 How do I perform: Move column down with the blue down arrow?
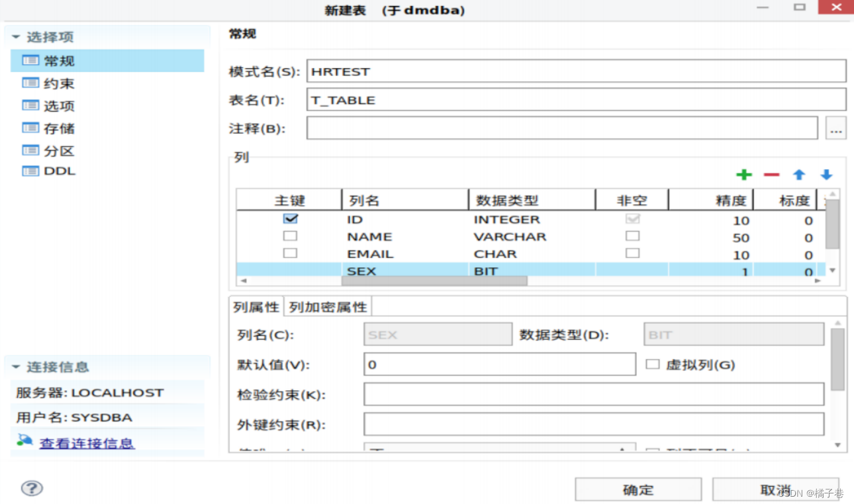click(x=826, y=175)
